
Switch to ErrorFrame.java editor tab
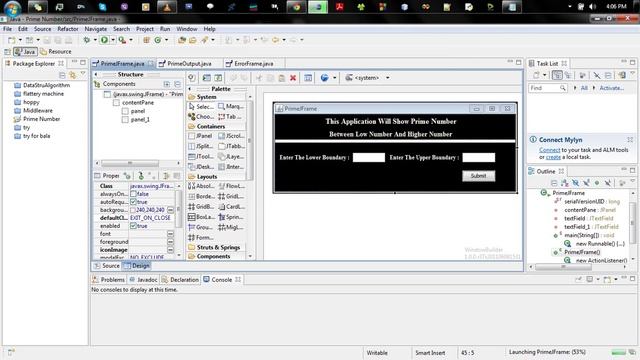coord(254,64)
